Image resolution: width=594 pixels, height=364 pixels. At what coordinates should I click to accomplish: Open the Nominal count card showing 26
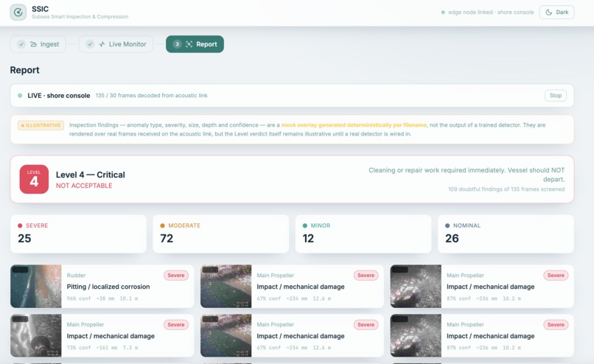tap(506, 234)
